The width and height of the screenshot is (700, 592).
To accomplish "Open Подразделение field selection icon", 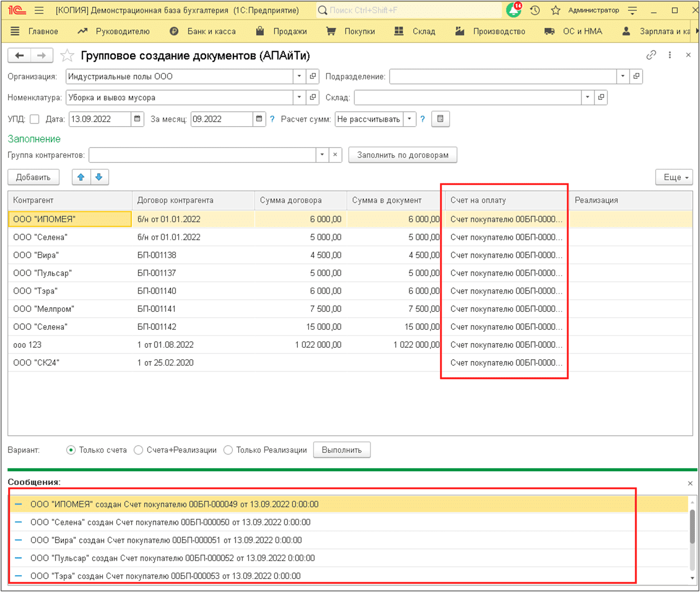I will [x=636, y=76].
